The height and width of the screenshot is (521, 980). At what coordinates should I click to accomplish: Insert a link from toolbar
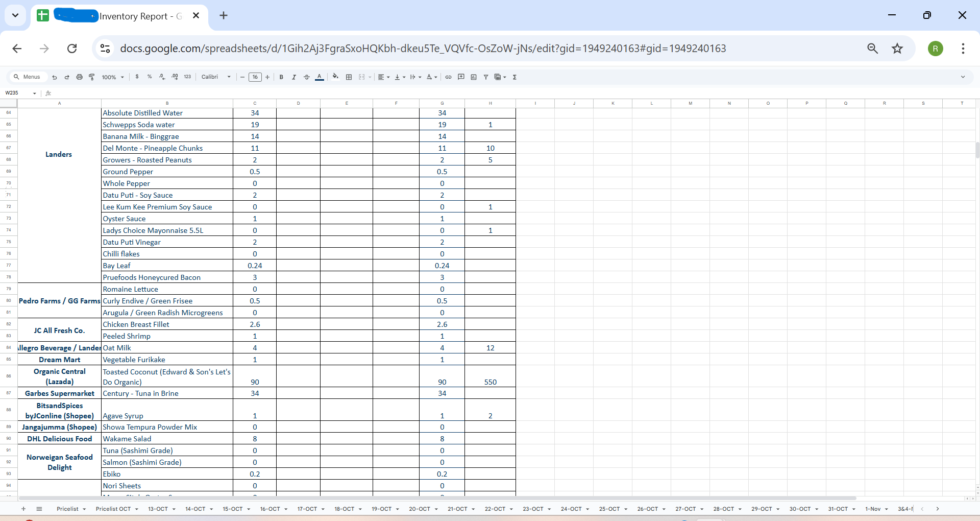tap(448, 77)
